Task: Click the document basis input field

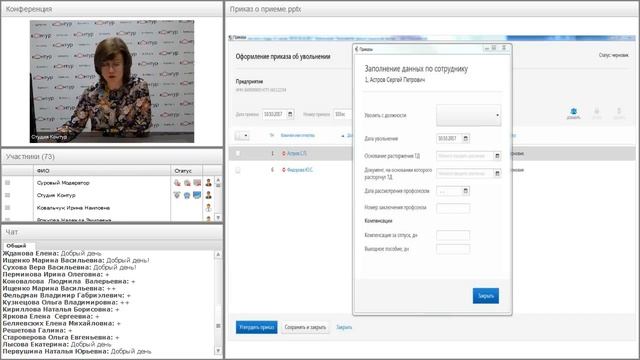Action: [465, 173]
